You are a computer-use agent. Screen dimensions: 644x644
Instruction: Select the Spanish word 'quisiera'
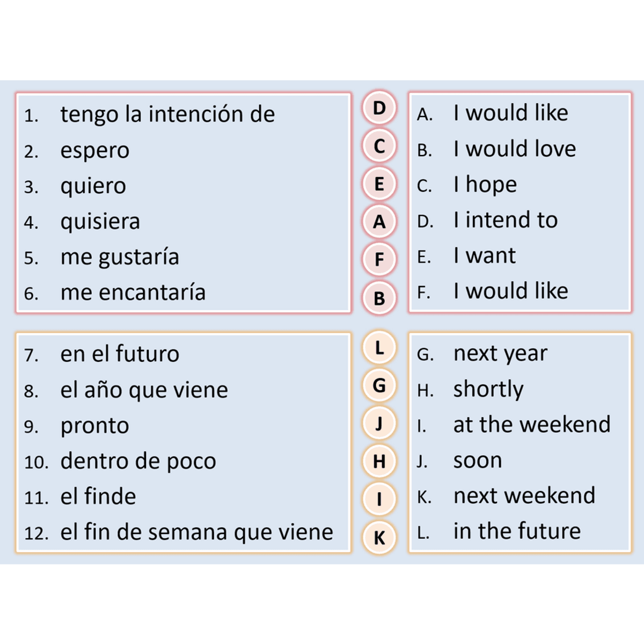pyautogui.click(x=100, y=222)
